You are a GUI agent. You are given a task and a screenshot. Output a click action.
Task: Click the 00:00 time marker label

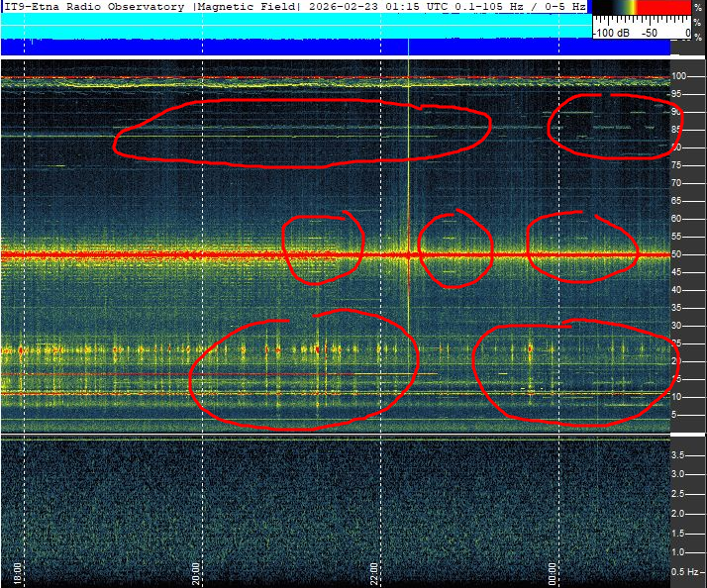point(553,571)
